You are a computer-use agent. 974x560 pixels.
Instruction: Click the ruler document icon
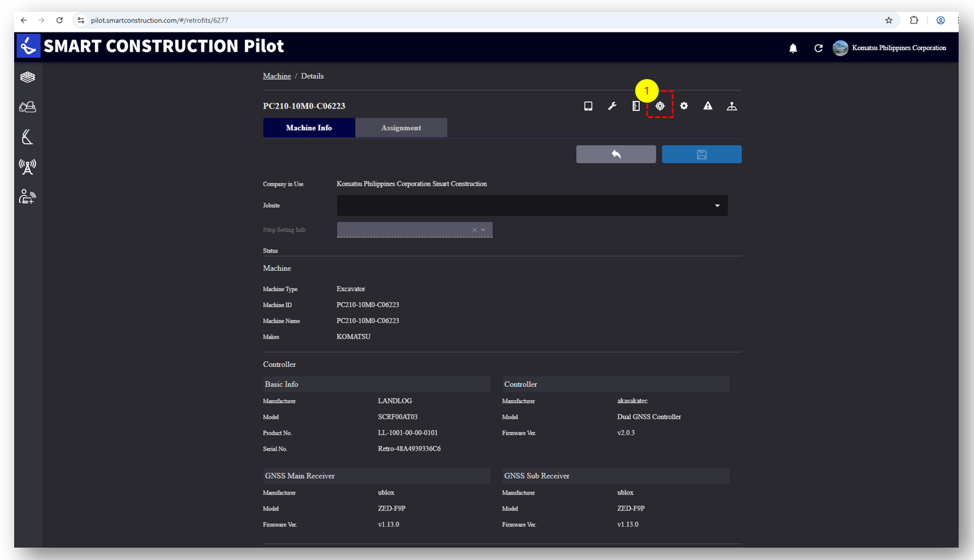(636, 106)
